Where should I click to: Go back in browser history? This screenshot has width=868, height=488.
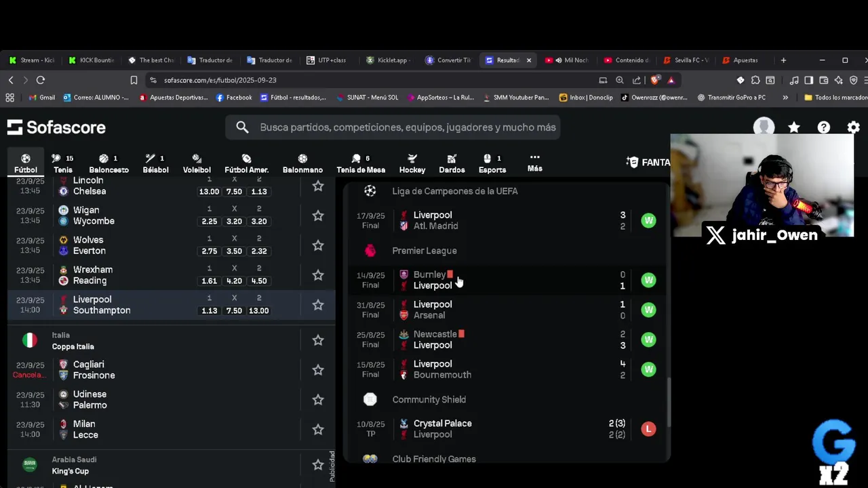coord(11,80)
